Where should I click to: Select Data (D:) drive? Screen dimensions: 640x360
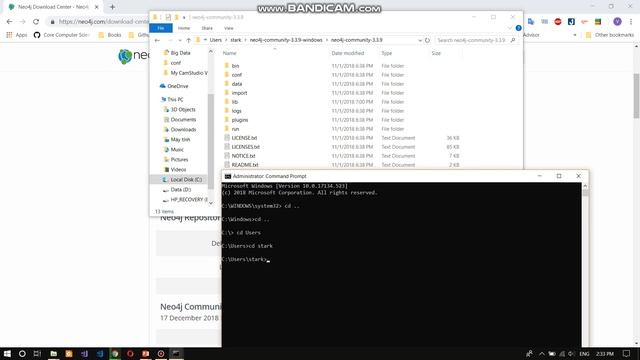point(180,189)
